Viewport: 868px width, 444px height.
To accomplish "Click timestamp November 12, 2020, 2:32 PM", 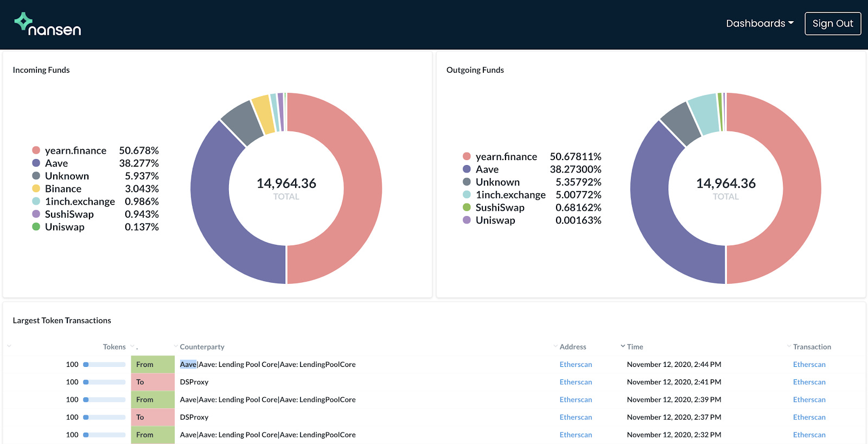I will tap(674, 435).
